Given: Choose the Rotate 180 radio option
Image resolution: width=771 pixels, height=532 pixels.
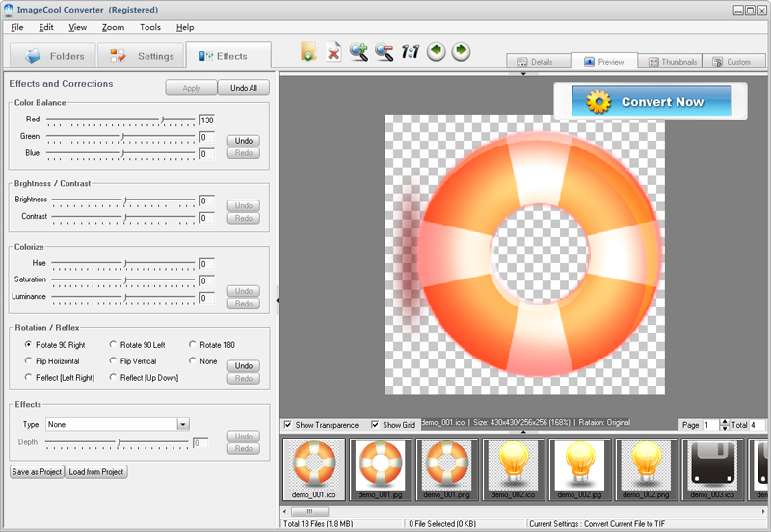Looking at the screenshot, I should click(193, 345).
